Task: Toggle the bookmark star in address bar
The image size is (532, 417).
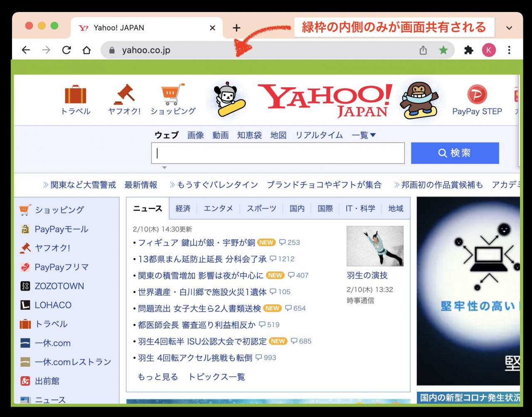Action: pyautogui.click(x=443, y=50)
